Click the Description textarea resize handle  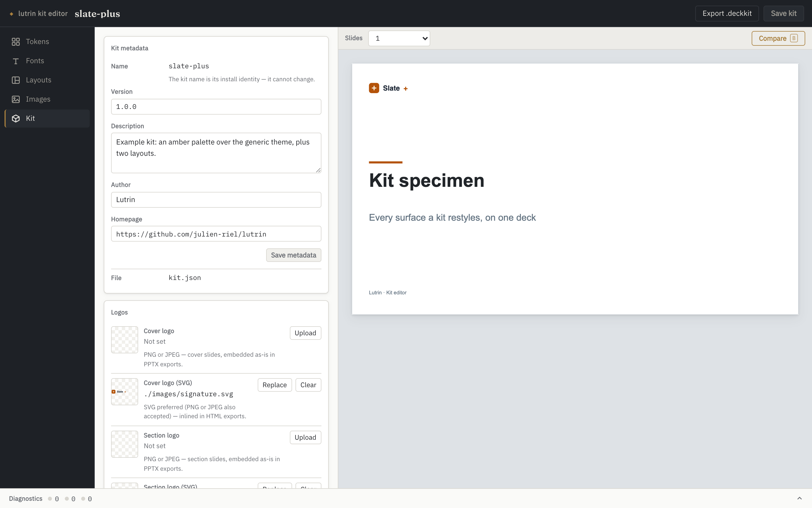318,170
